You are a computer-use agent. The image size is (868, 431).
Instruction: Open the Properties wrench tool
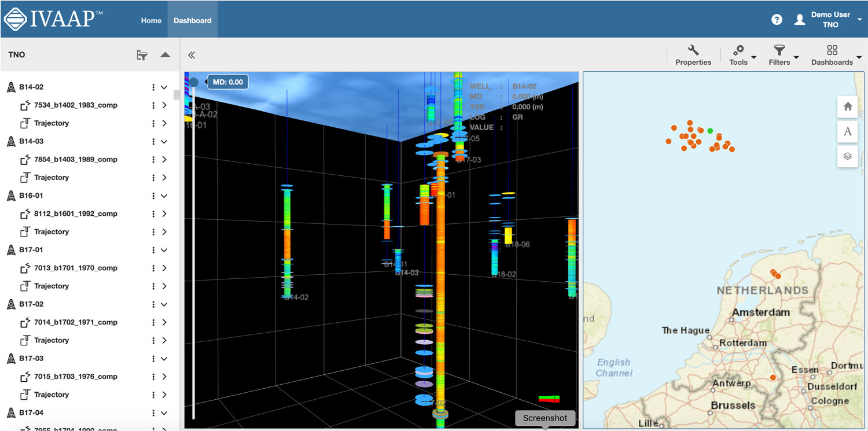[x=693, y=56]
